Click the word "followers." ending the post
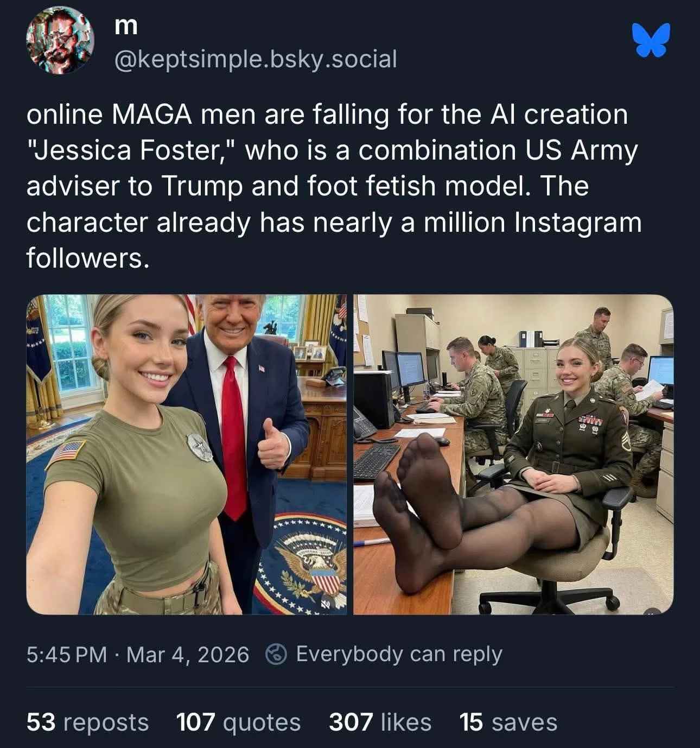 click(87, 258)
